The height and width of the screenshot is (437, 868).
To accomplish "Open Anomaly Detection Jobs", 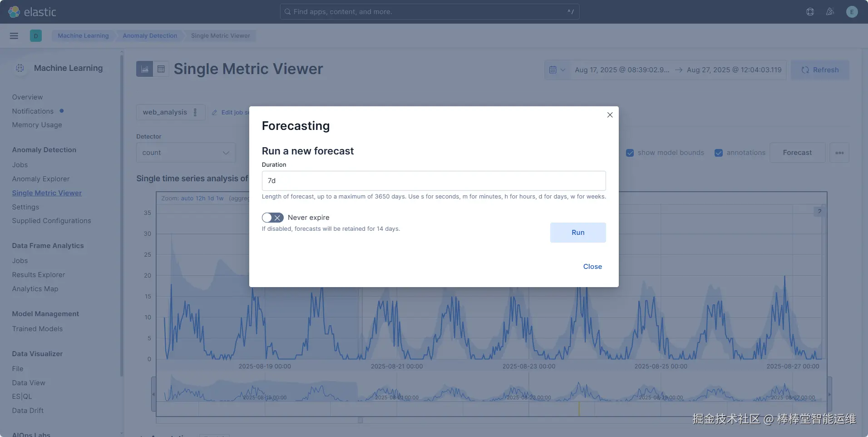I will tap(20, 165).
